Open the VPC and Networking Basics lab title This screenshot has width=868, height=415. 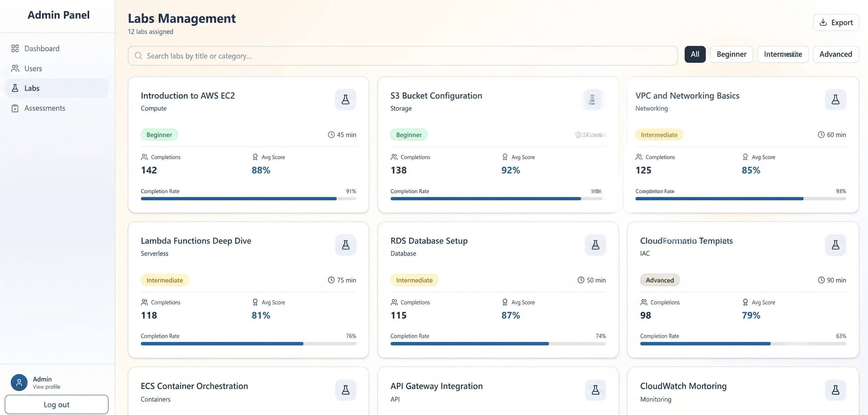[687, 95]
